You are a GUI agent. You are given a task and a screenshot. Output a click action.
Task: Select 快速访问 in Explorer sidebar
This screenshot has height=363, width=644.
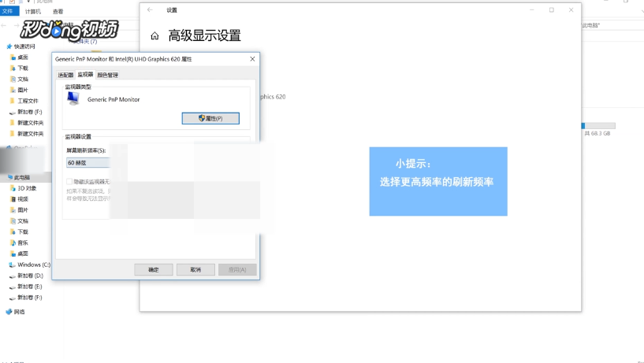pos(24,46)
